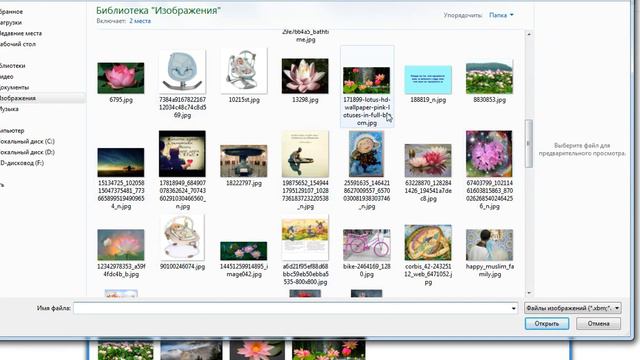This screenshot has width=640, height=360.
Task: Open the Документы library in the sidebar
Action: coord(14,87)
